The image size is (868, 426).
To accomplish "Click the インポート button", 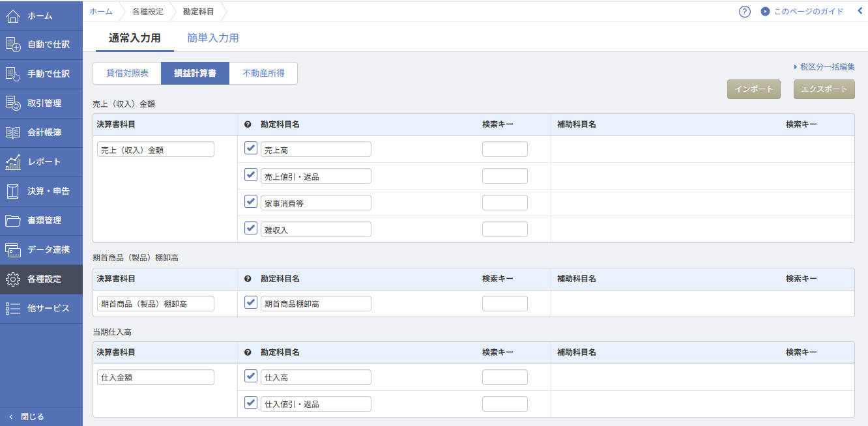I will click(753, 89).
